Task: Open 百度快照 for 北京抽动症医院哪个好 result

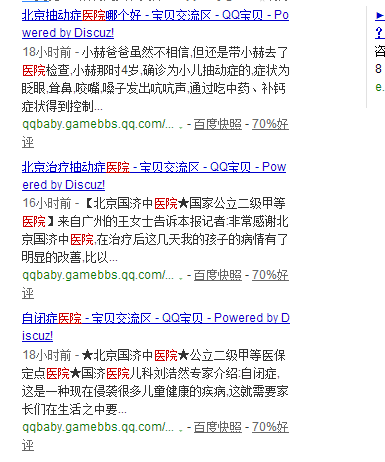Action: point(218,124)
